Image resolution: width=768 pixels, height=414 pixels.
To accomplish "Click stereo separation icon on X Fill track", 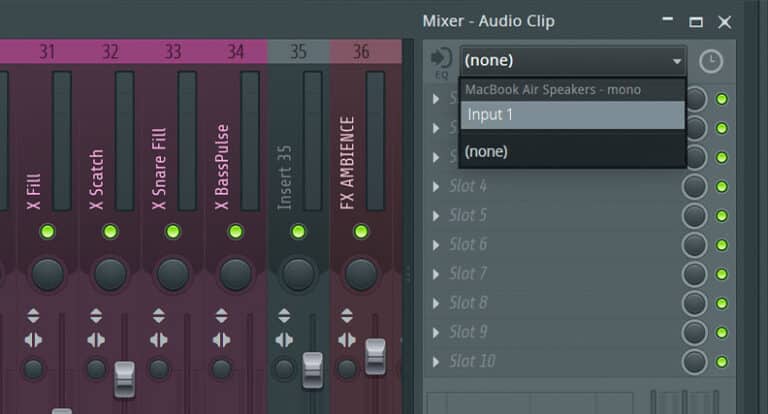I will point(33,340).
